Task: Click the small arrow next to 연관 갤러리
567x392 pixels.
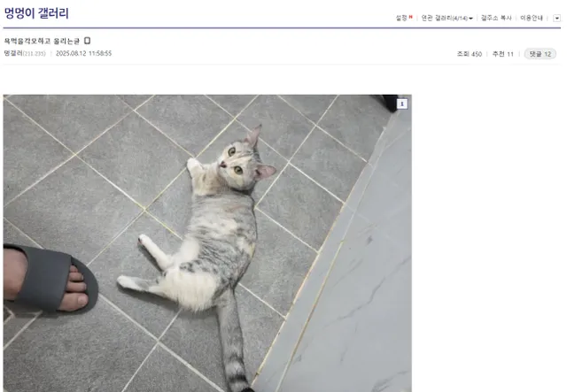Action: point(470,17)
